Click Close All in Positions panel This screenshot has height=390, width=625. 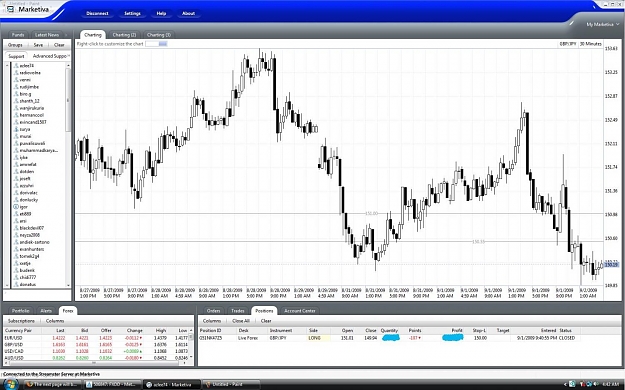tap(241, 321)
